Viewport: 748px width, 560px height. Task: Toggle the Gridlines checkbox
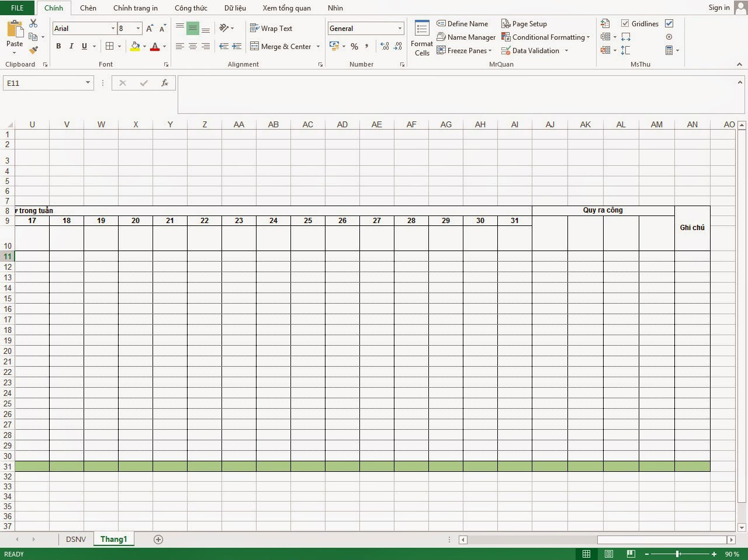pyautogui.click(x=625, y=23)
